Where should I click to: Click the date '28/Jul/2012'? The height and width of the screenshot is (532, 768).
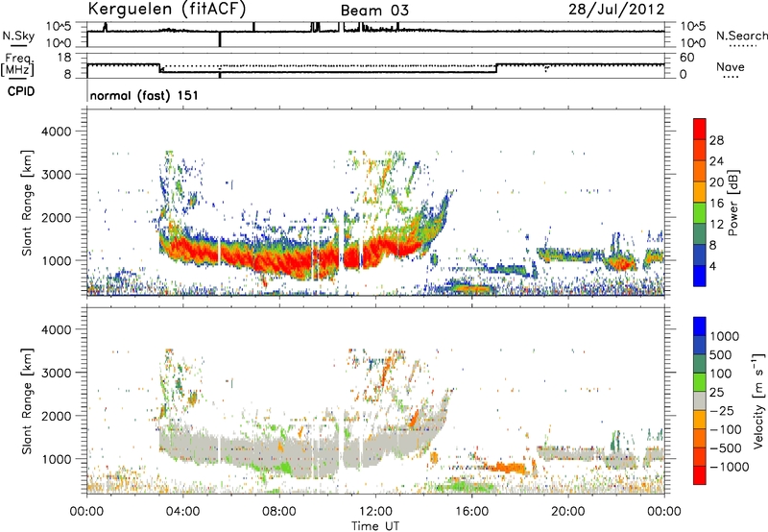(x=616, y=10)
